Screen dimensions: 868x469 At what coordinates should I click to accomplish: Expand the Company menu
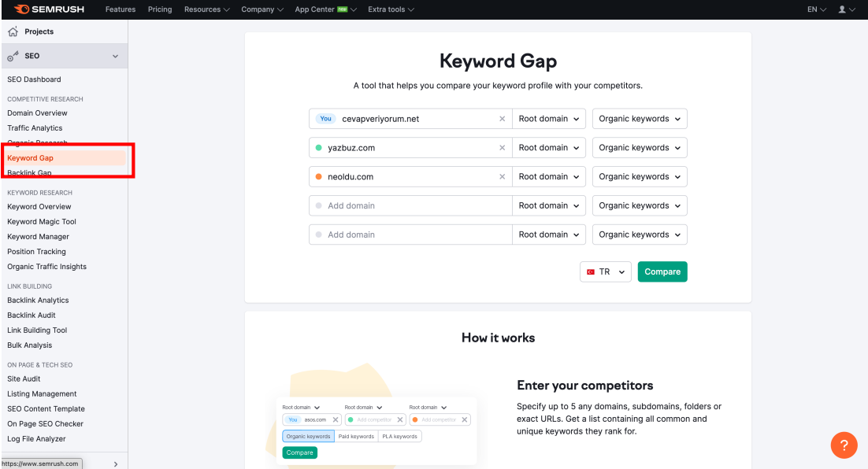262,9
